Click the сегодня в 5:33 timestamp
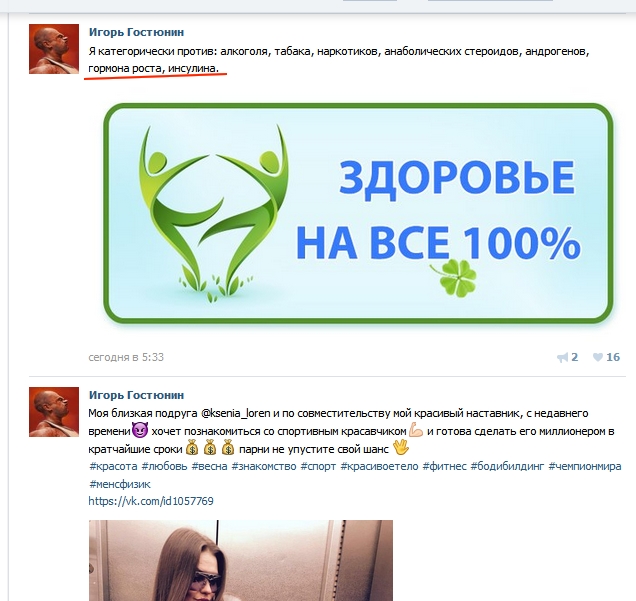This screenshot has width=636, height=601. point(126,357)
